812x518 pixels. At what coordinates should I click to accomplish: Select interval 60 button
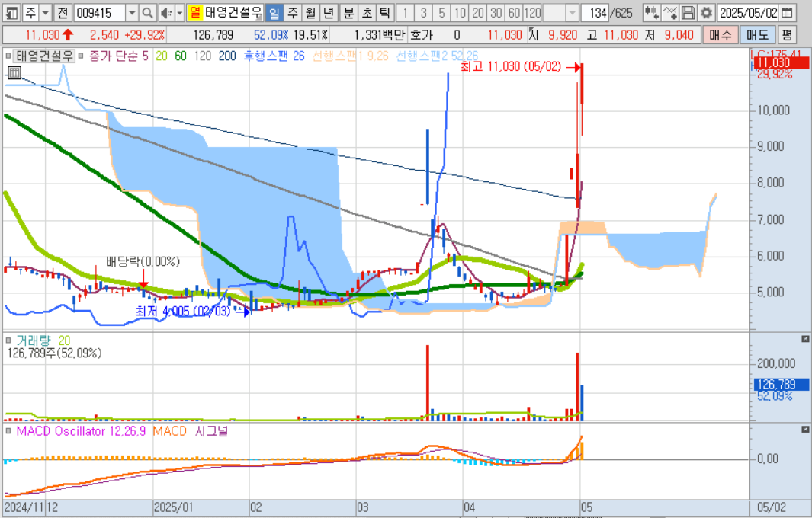tap(514, 12)
